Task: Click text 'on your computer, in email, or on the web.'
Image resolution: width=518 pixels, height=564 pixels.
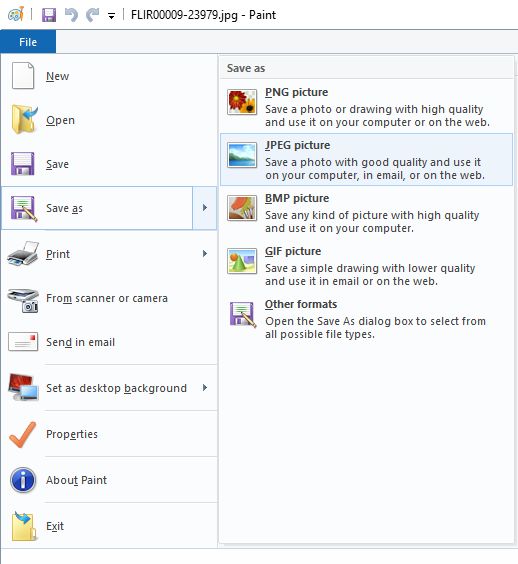Action: [375, 175]
